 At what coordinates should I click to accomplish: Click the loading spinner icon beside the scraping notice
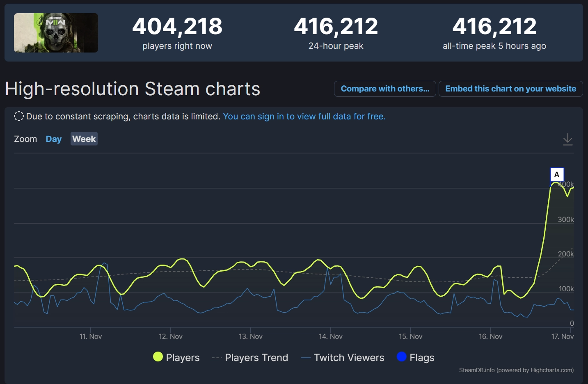(x=19, y=117)
